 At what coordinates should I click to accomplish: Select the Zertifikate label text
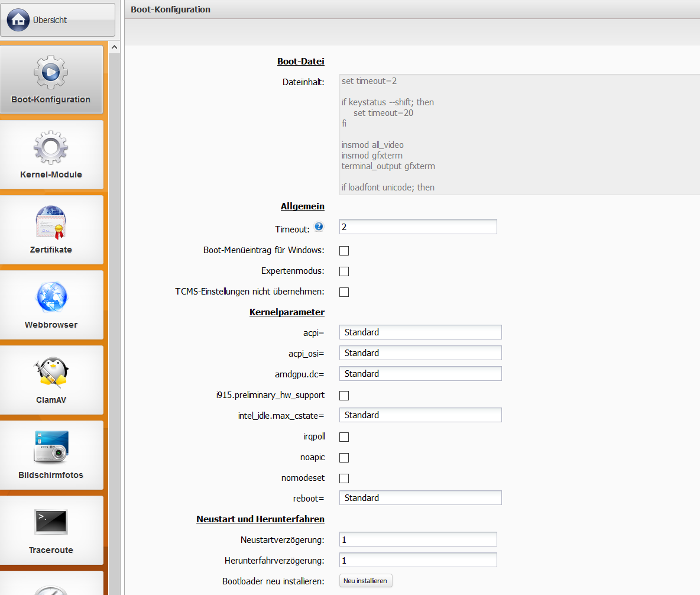(51, 250)
